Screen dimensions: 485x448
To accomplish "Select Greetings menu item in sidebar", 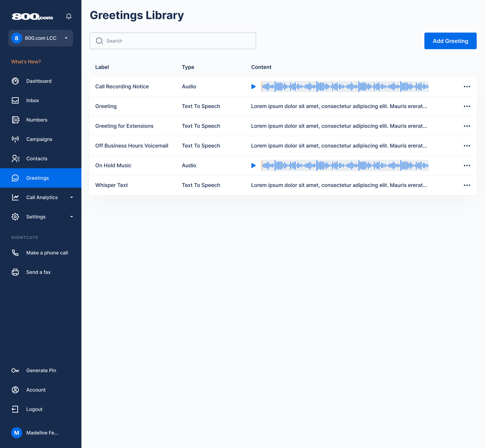I will [x=37, y=178].
